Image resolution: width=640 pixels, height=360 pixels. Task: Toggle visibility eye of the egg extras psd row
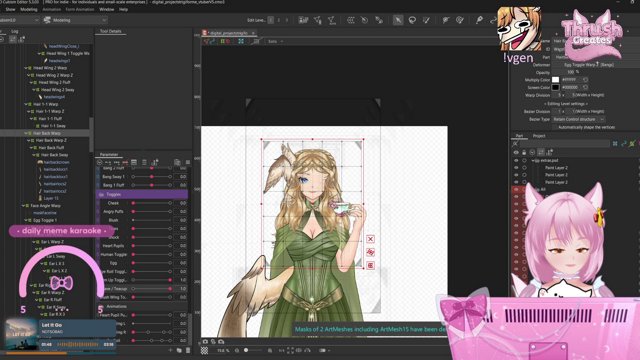[516, 160]
